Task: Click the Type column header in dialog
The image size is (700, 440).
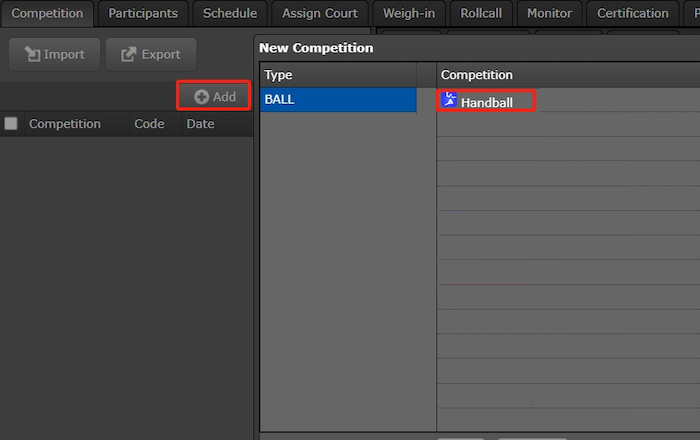Action: 337,75
